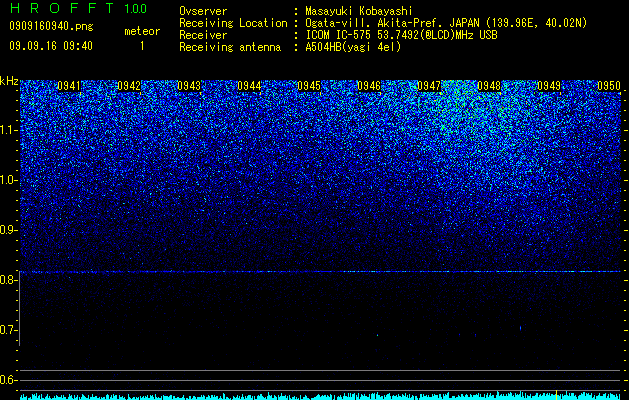Click the 1.0 kHz axis label
This screenshot has height=400, width=629.
(8, 181)
